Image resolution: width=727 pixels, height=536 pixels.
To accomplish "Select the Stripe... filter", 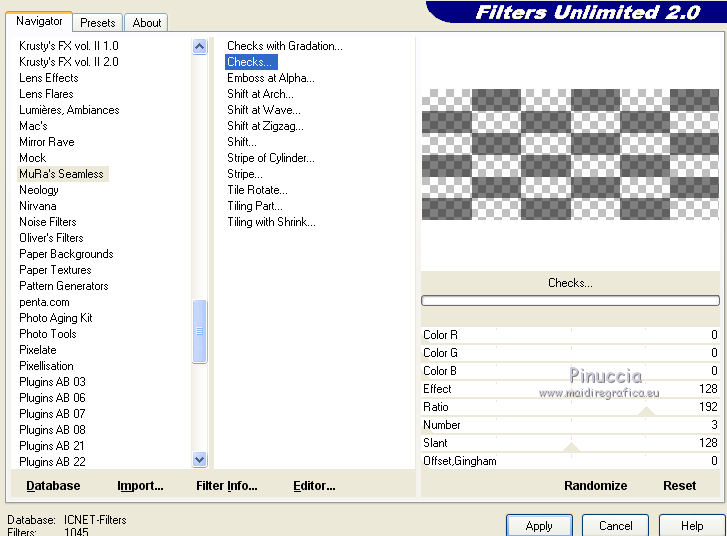I will pos(245,174).
